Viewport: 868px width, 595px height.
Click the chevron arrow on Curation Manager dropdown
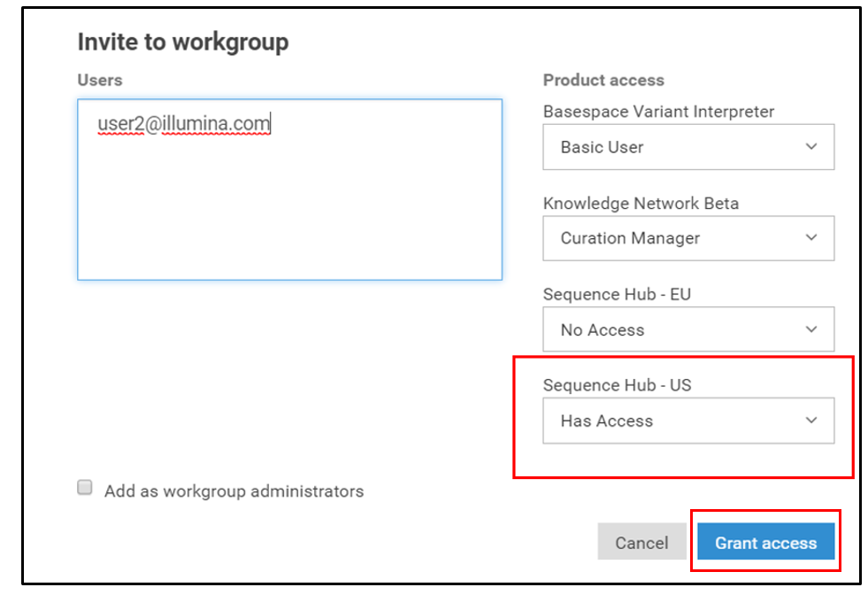click(x=810, y=238)
